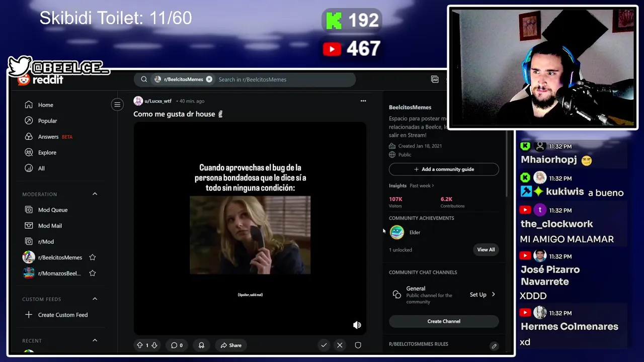The height and width of the screenshot is (362, 644).
Task: Favorite r/BeelcitosMemes with star
Action: point(93,257)
